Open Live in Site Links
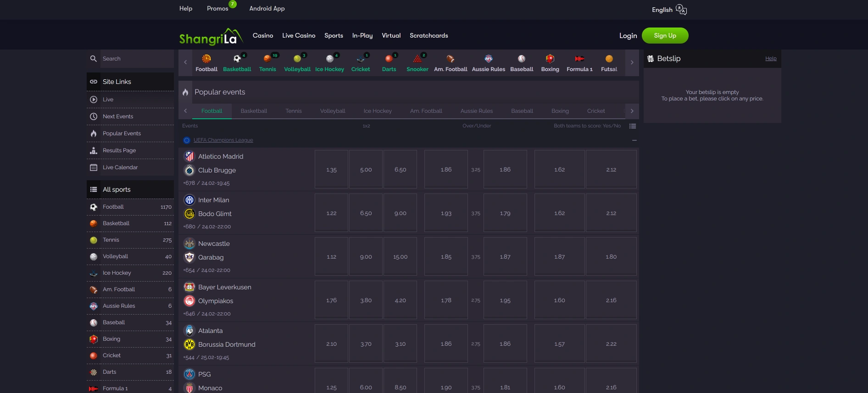The width and height of the screenshot is (868, 393). [130, 100]
